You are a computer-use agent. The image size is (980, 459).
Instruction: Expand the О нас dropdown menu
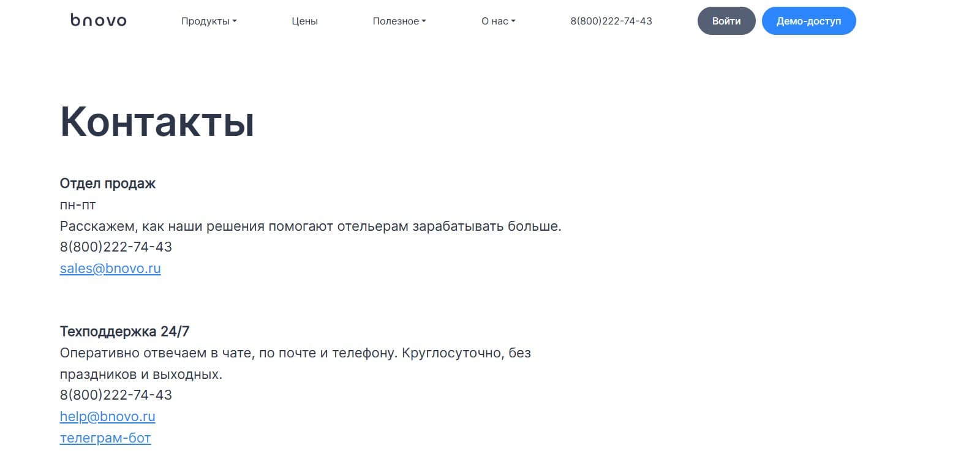[x=499, y=21]
